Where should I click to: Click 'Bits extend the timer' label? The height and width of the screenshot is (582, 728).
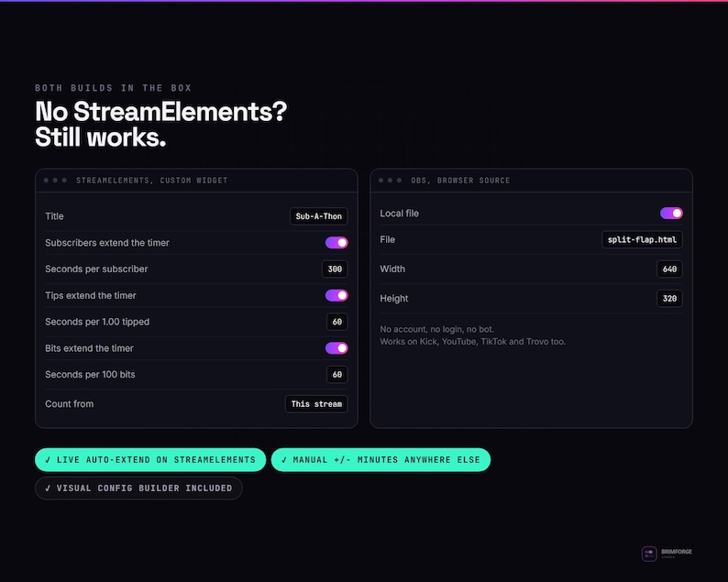point(89,348)
